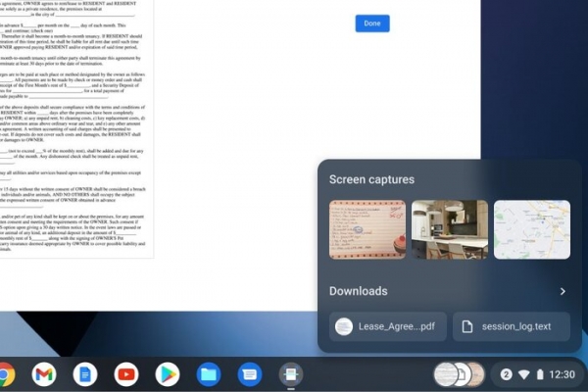Open Chrome from the shelf
The width and height of the screenshot is (588, 392).
[x=5, y=373]
